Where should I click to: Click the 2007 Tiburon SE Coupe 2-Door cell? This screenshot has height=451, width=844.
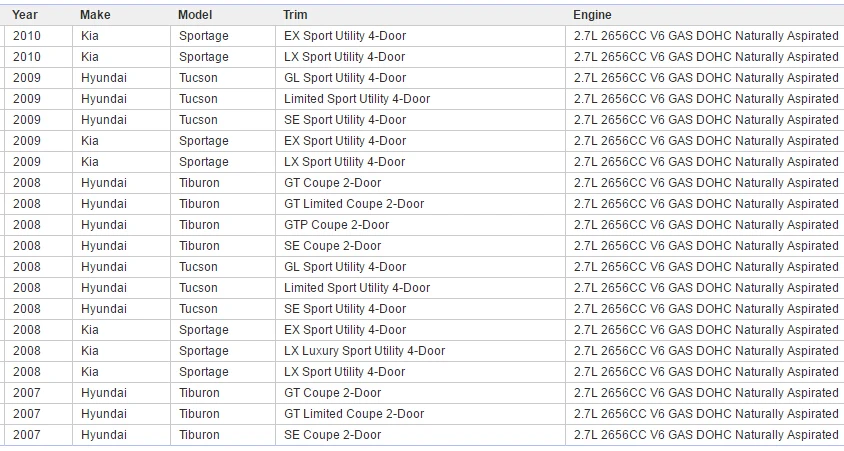click(x=420, y=435)
